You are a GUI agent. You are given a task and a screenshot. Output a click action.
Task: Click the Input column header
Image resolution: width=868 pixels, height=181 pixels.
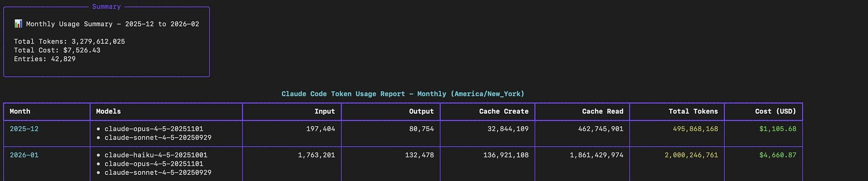tap(325, 111)
